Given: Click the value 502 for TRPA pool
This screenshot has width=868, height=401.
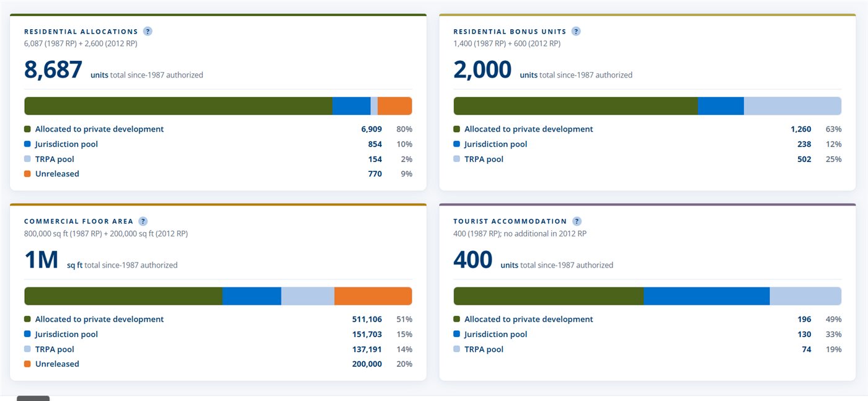Looking at the screenshot, I should (804, 159).
